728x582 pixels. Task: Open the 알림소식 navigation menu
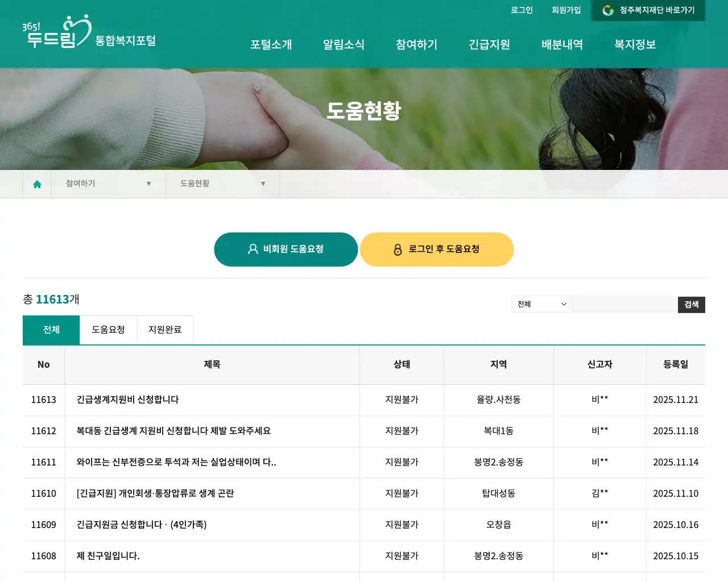[x=344, y=45]
